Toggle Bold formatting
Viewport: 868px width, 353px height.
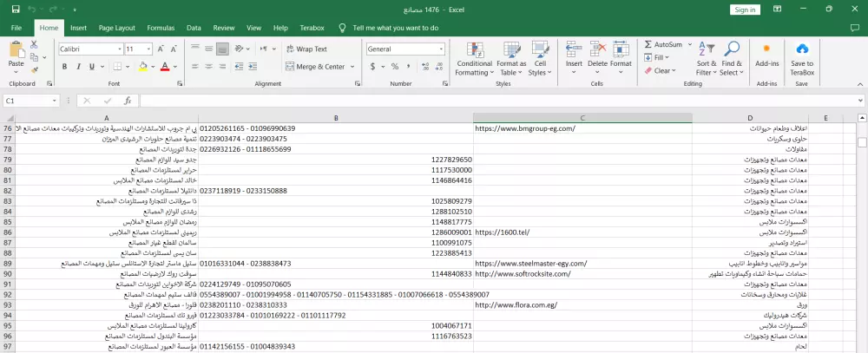tap(64, 67)
